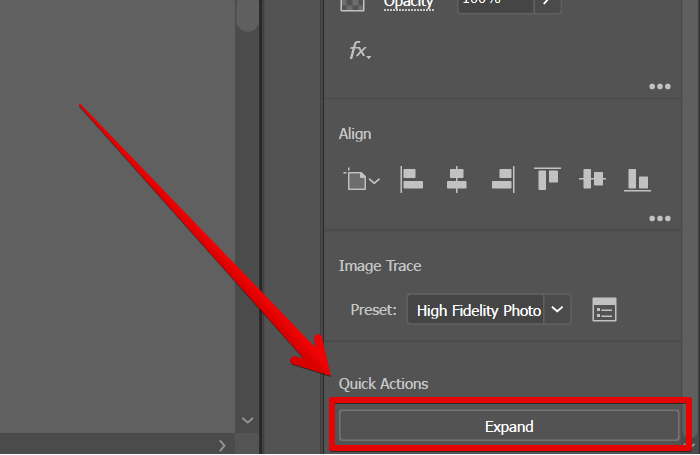Select Vertical Align Center icon
The image size is (700, 455).
(x=592, y=179)
